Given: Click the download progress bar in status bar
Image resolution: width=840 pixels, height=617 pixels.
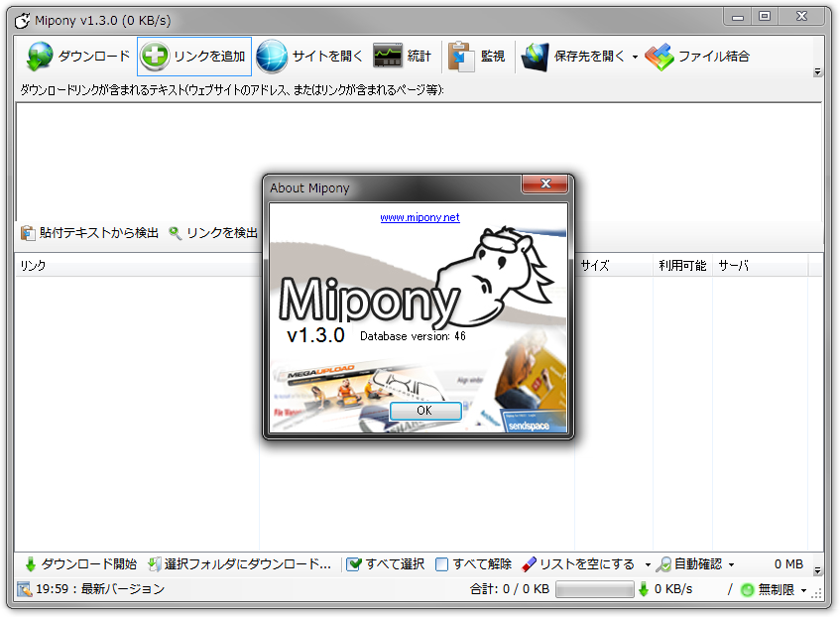Looking at the screenshot, I should (x=595, y=589).
